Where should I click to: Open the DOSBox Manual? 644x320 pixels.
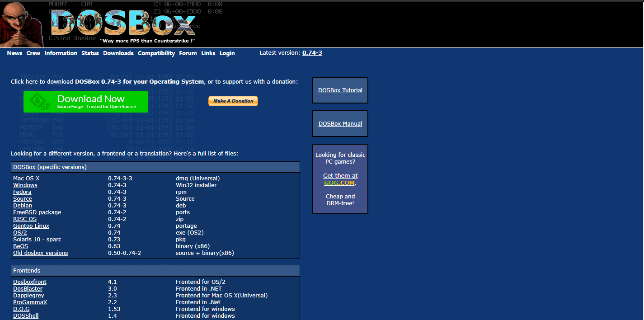pos(340,123)
